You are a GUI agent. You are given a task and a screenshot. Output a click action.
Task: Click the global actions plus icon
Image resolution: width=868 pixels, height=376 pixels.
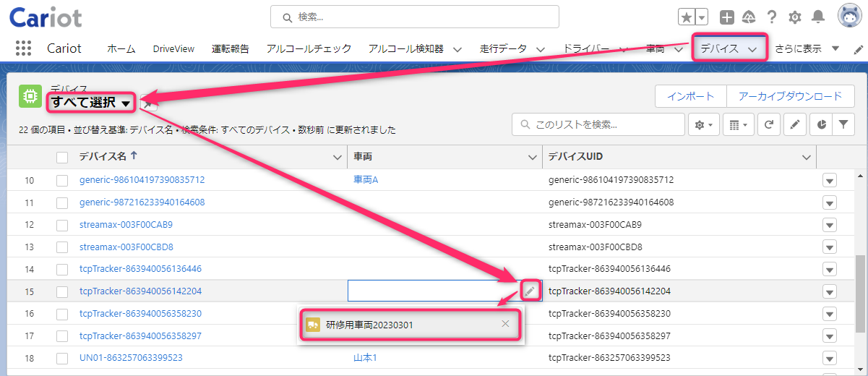coord(728,17)
